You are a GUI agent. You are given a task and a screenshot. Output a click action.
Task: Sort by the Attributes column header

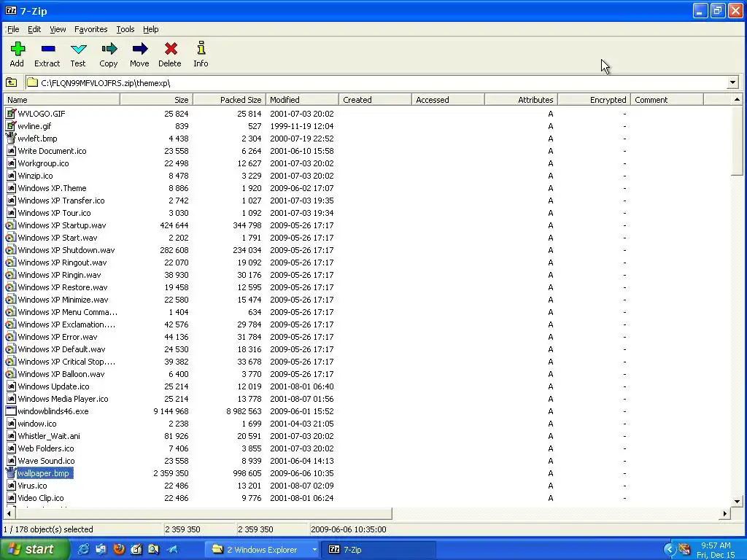point(521,99)
